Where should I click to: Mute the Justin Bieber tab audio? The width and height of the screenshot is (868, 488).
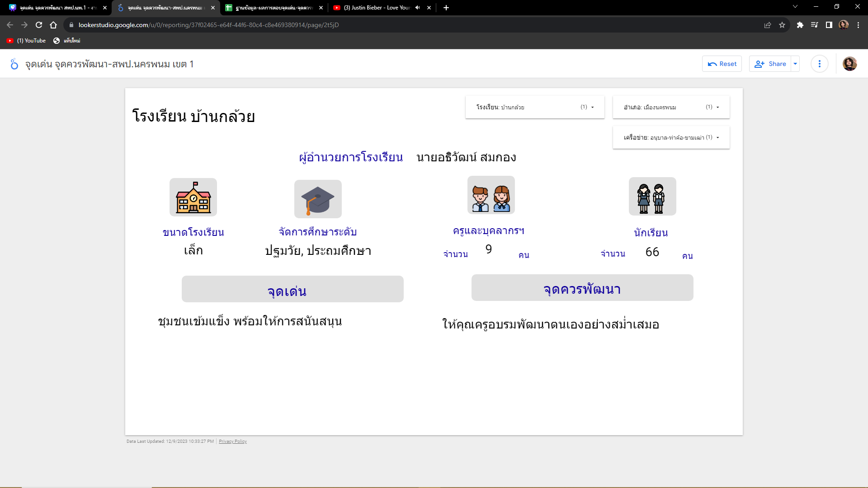click(417, 8)
